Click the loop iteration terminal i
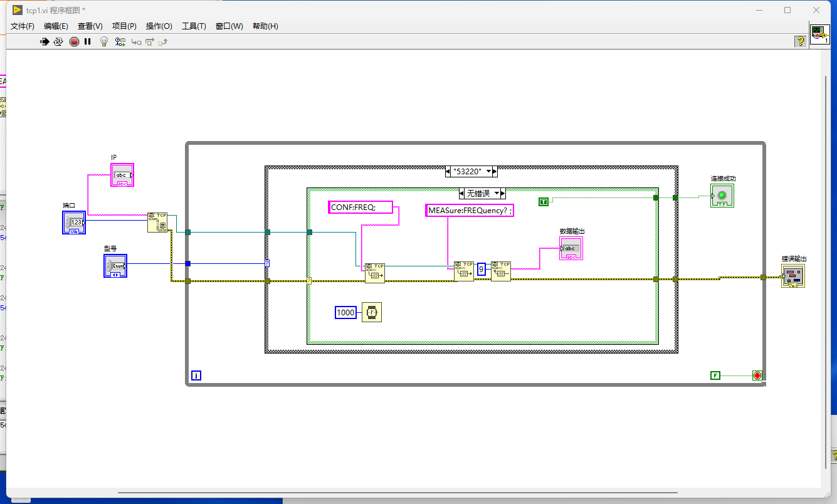The height and width of the screenshot is (504, 837). pos(196,375)
